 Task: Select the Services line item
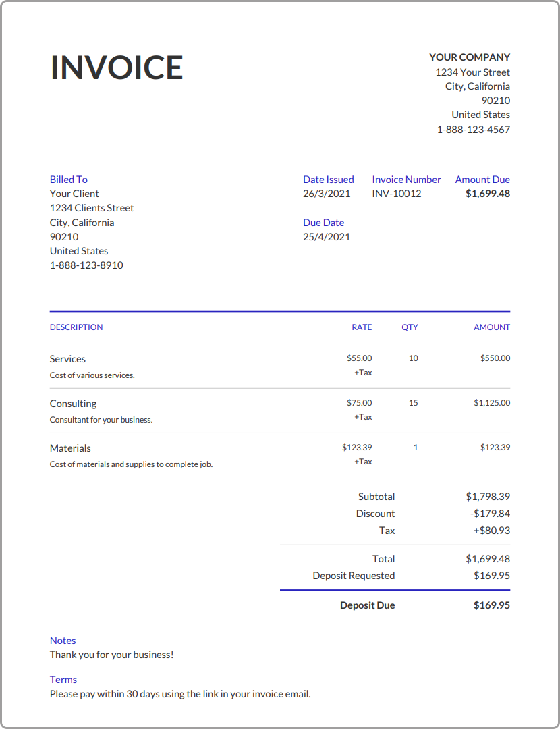pyautogui.click(x=67, y=358)
